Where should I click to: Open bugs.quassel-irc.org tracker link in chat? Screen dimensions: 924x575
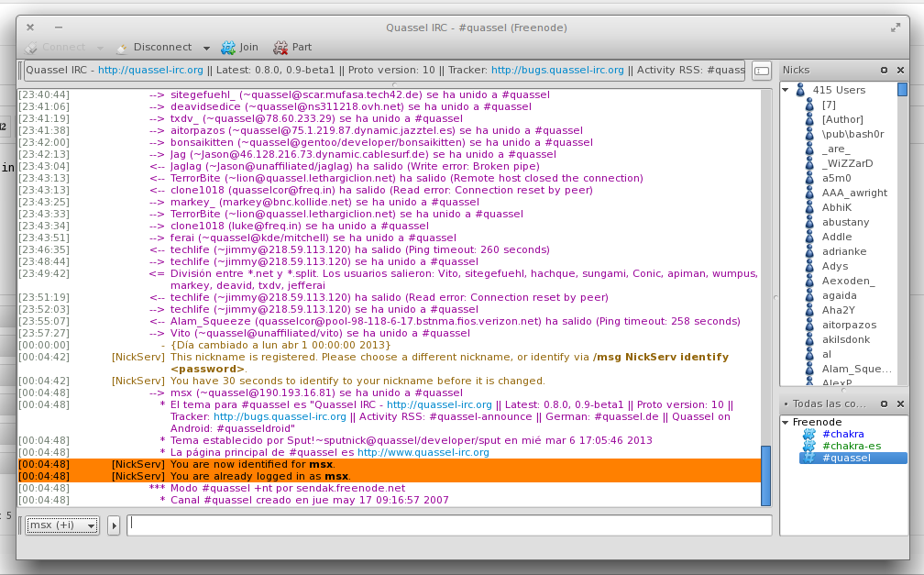[x=280, y=417]
